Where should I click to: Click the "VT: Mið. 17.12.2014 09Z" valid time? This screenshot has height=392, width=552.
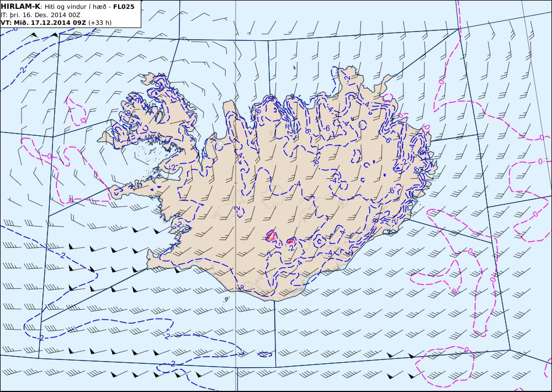point(43,23)
